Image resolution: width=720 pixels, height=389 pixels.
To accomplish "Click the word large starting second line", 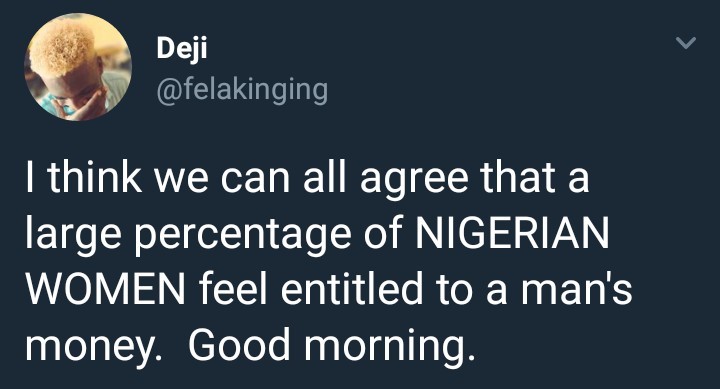I will (x=73, y=237).
